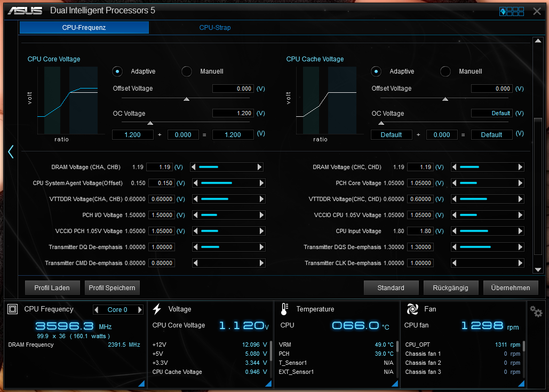
Task: Click CPU Core OC Voltage slider handle
Action: (x=150, y=123)
